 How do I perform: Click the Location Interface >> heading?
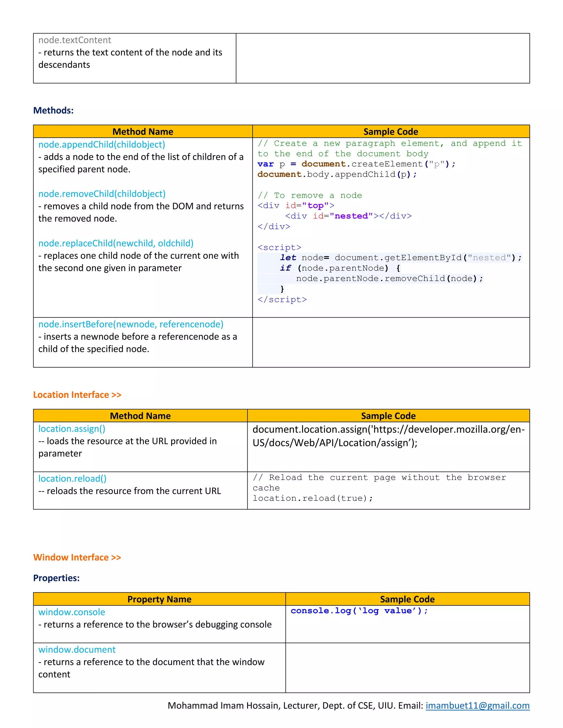click(x=77, y=395)
